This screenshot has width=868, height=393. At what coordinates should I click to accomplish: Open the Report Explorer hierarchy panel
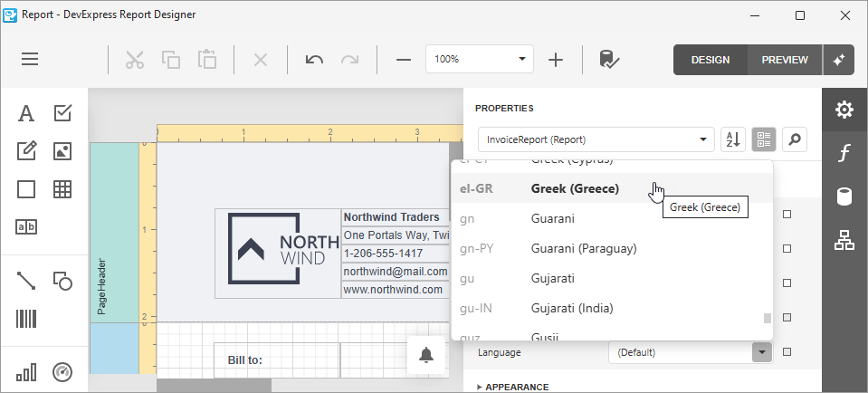click(844, 240)
